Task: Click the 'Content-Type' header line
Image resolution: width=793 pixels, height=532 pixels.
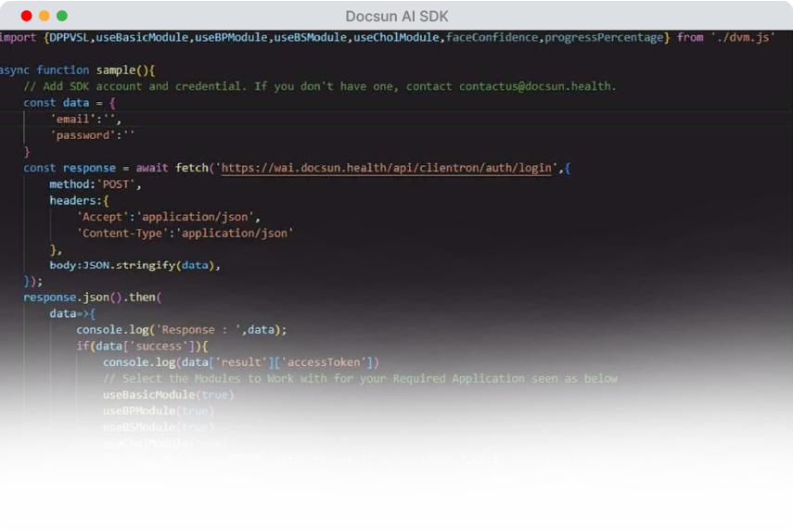Action: click(x=185, y=234)
